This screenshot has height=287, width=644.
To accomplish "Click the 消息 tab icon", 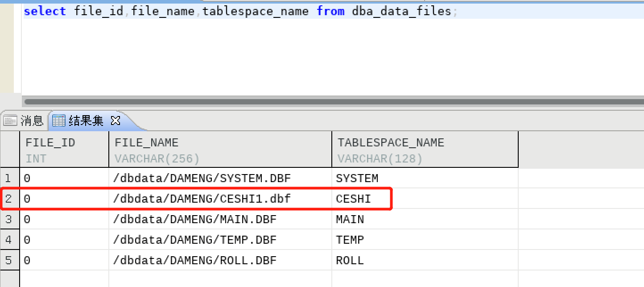I will 10,121.
